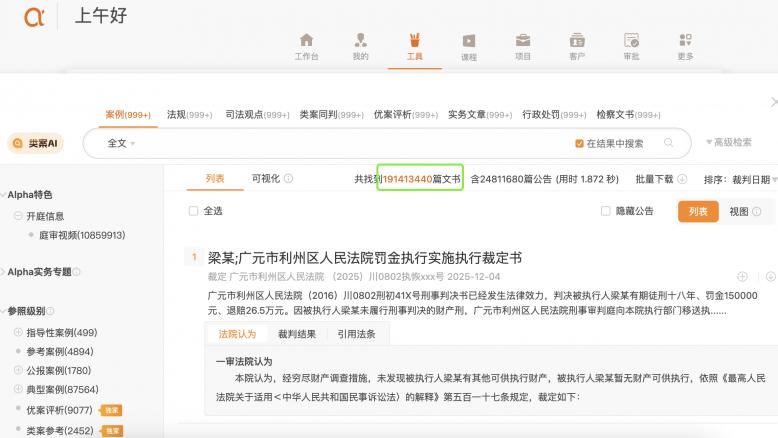Open the 工作台 home icon
This screenshot has width=778, height=438.
tap(307, 40)
